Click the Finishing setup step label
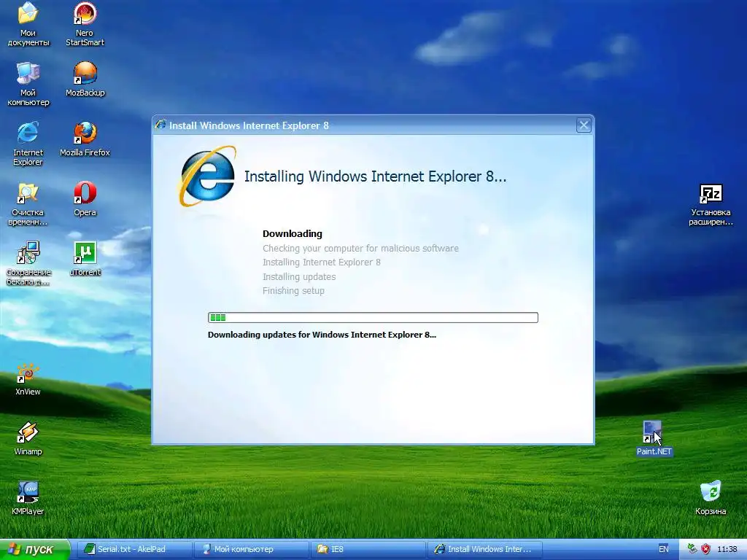 point(293,291)
